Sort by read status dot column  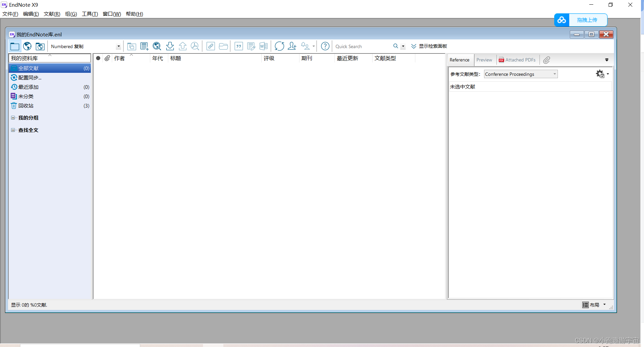[98, 58]
